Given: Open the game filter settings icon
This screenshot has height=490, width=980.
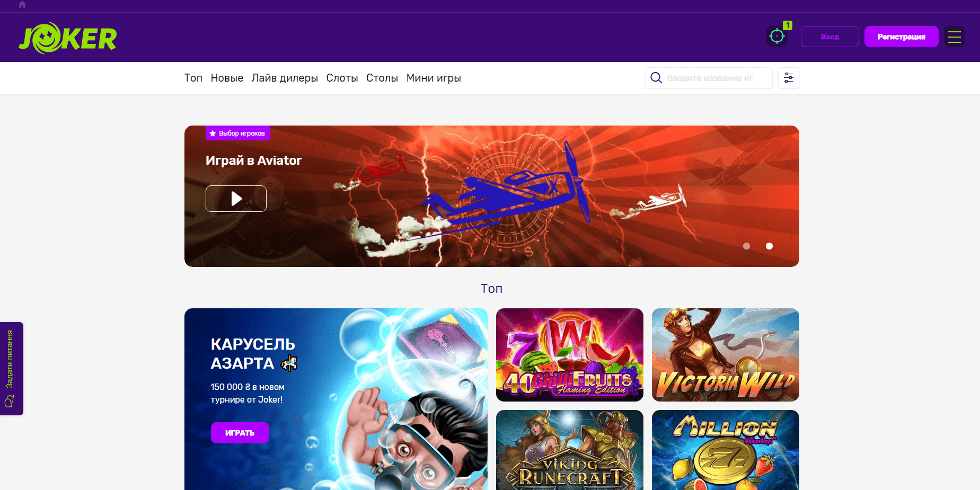Looking at the screenshot, I should (x=789, y=78).
